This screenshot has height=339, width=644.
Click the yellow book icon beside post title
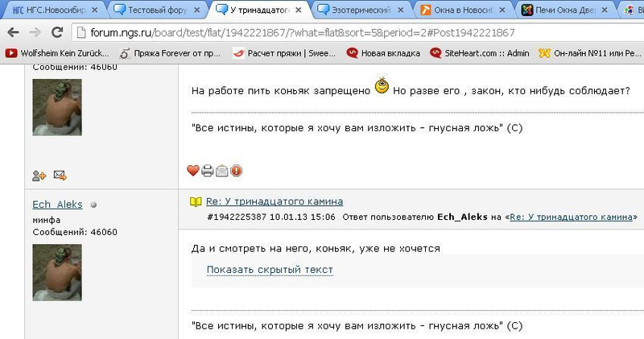pos(196,202)
